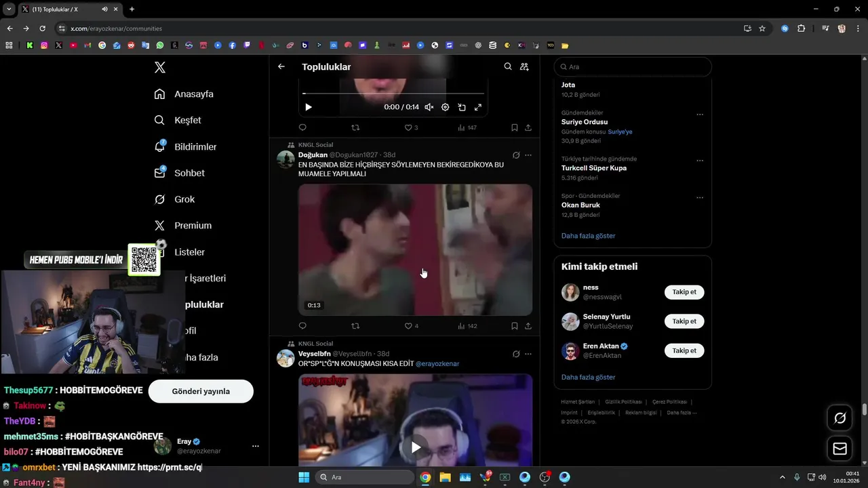Open account menu dots next to Eray

[256, 446]
